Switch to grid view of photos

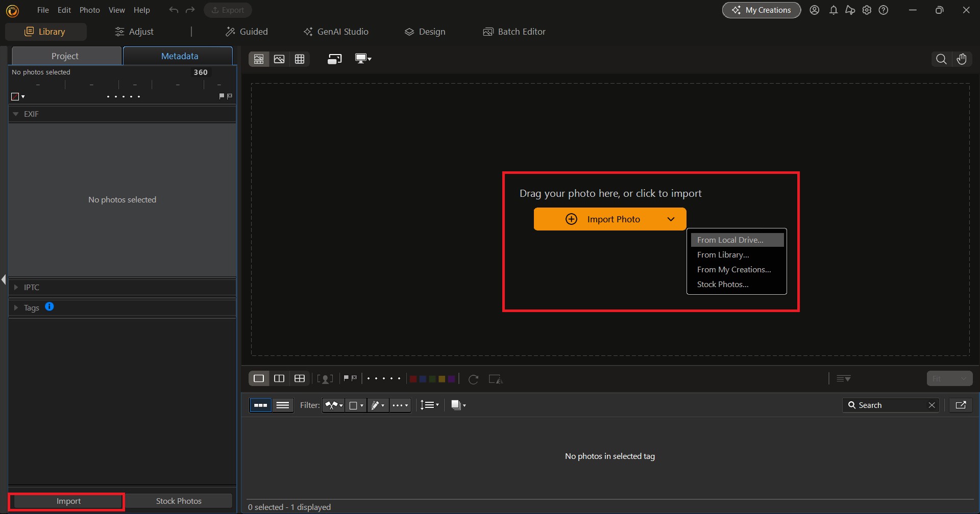(300, 59)
